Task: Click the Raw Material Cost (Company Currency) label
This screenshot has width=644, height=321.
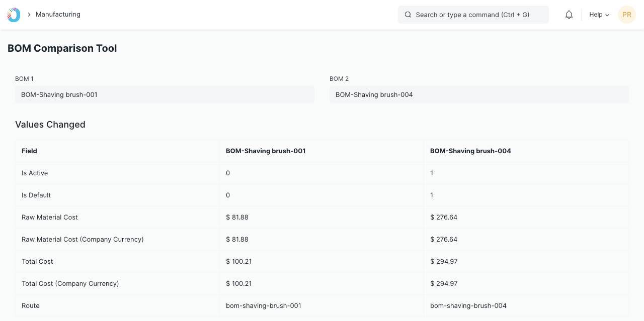Action: click(x=83, y=239)
